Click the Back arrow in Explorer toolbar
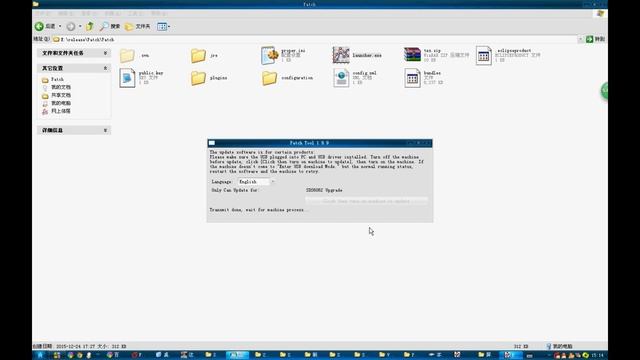Screen dimensions: 640x360 [x=39, y=27]
